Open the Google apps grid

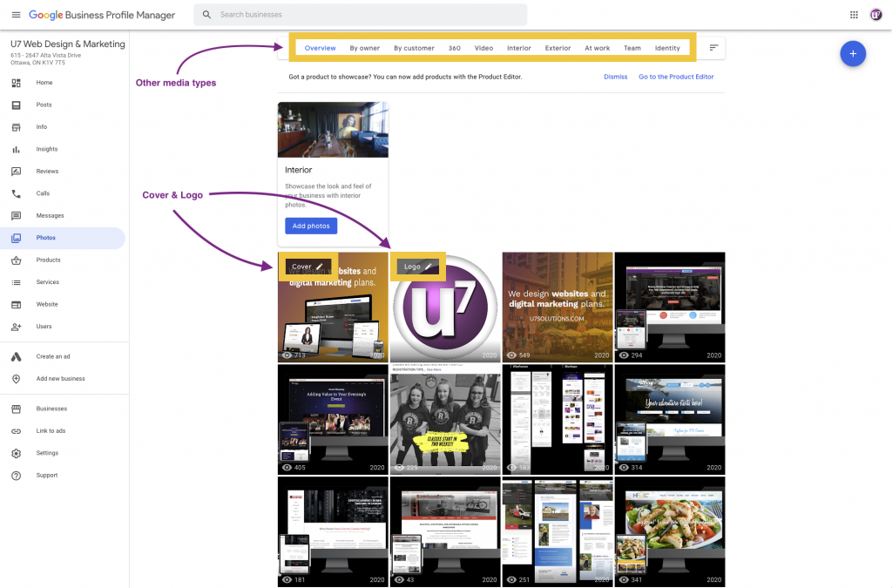click(x=854, y=15)
